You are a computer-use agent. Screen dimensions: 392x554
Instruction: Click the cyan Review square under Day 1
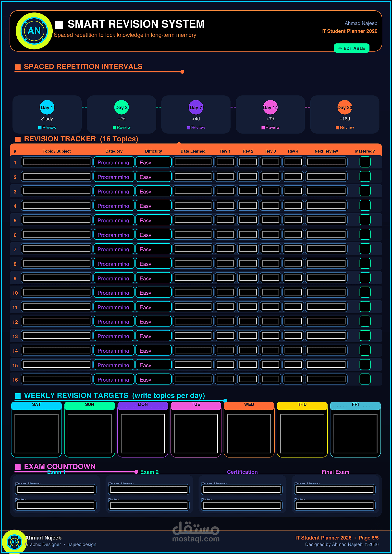39,127
